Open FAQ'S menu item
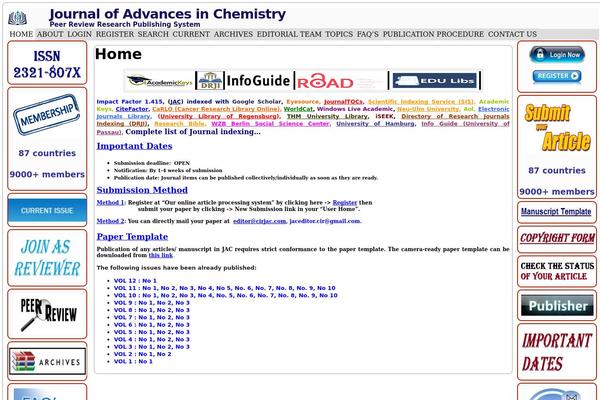 368,34
